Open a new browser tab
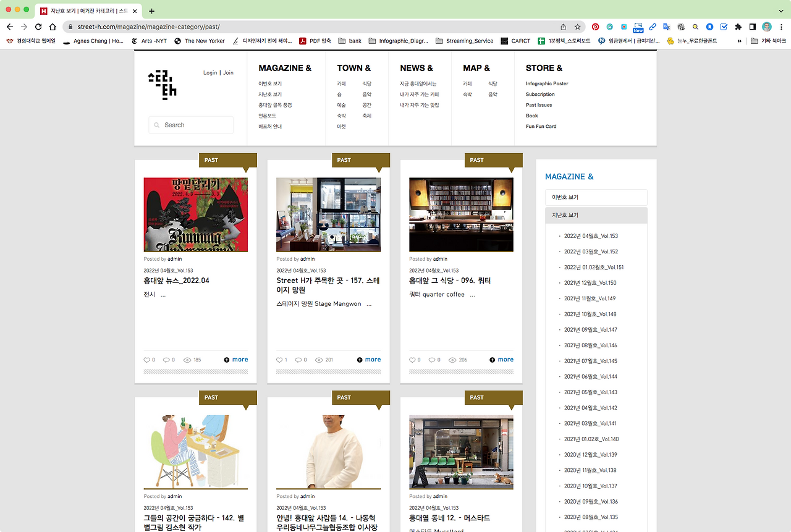Screen dimensions: 791x532 pos(152,11)
